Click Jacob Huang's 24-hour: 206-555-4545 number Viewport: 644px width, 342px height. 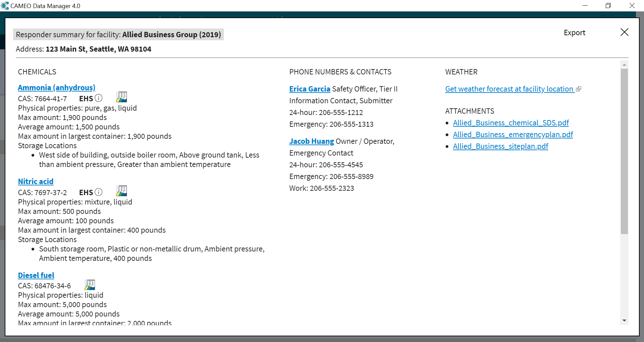(x=326, y=165)
